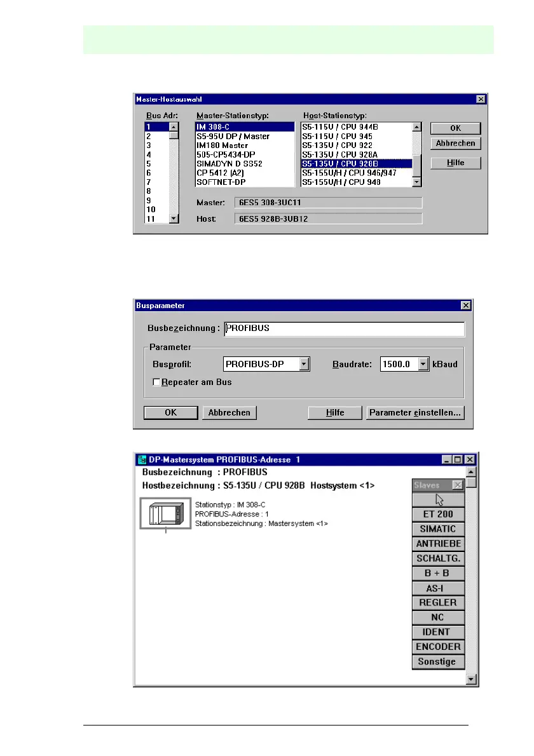Viewport: 534px width, 756px height.
Task: Click Abbrechen in Master-Hostauswahl dialog
Action: coord(455,143)
